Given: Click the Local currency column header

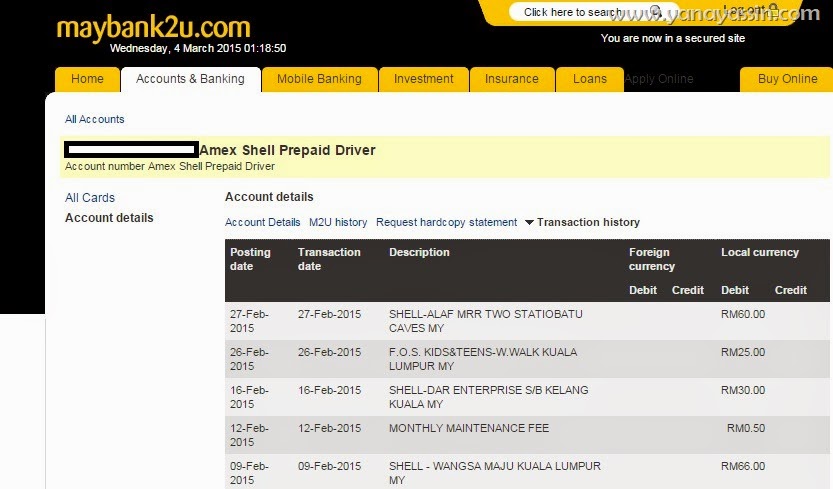Looking at the screenshot, I should (x=760, y=252).
